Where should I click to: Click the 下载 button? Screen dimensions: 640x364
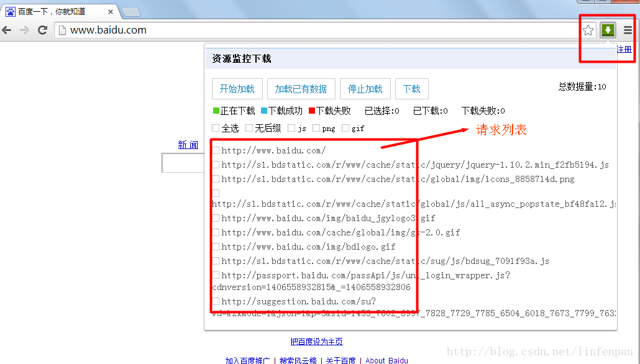tap(412, 89)
